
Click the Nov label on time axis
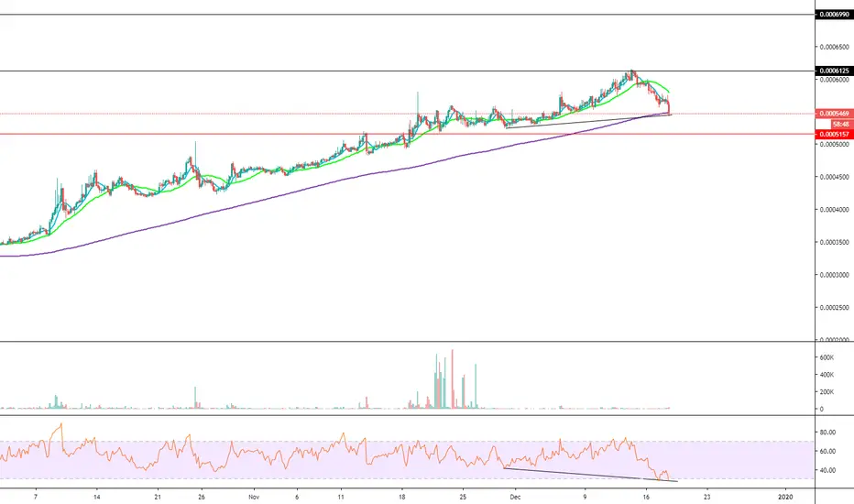pos(253,497)
